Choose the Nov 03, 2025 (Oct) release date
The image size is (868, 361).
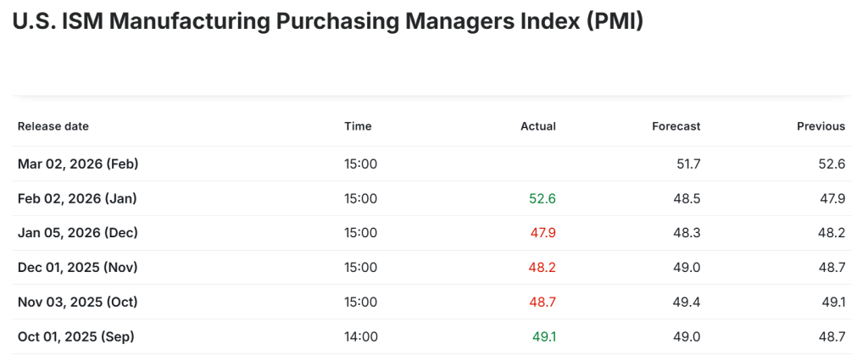point(77,302)
